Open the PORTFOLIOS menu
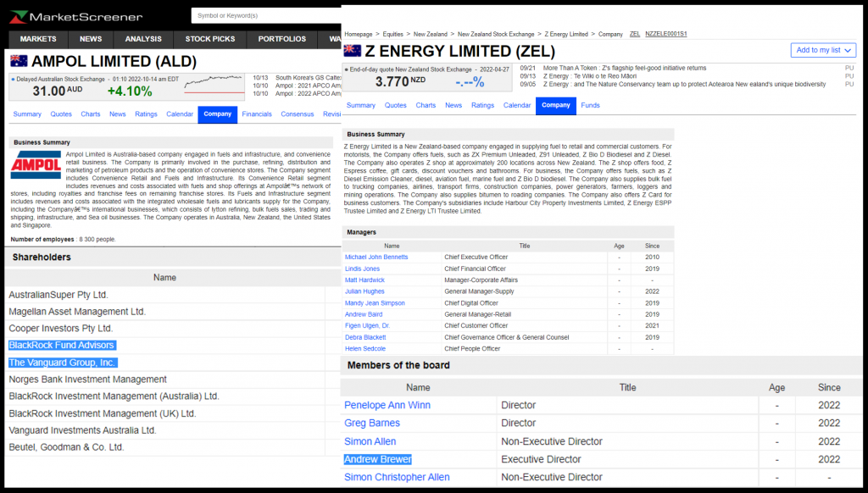Viewport: 868px width, 493px height. [282, 39]
